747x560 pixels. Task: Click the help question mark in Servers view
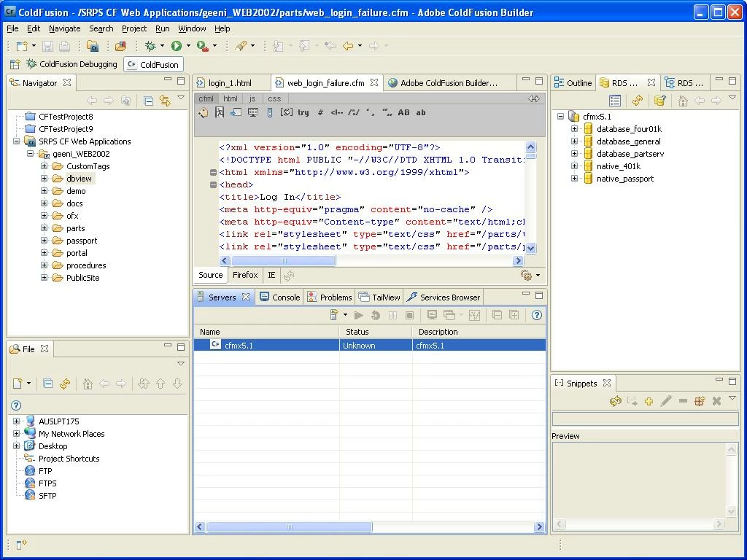[x=537, y=315]
